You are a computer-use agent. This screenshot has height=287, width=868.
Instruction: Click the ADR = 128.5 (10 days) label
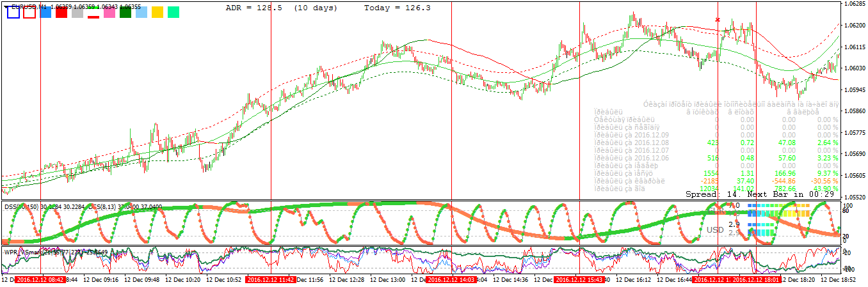(282, 8)
